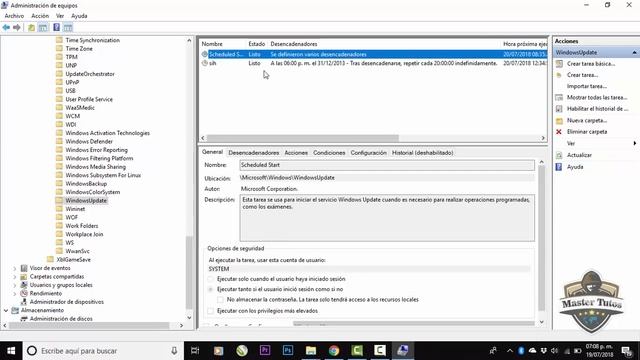
Task: Open Premiere Pro from the taskbar
Action: [265, 351]
